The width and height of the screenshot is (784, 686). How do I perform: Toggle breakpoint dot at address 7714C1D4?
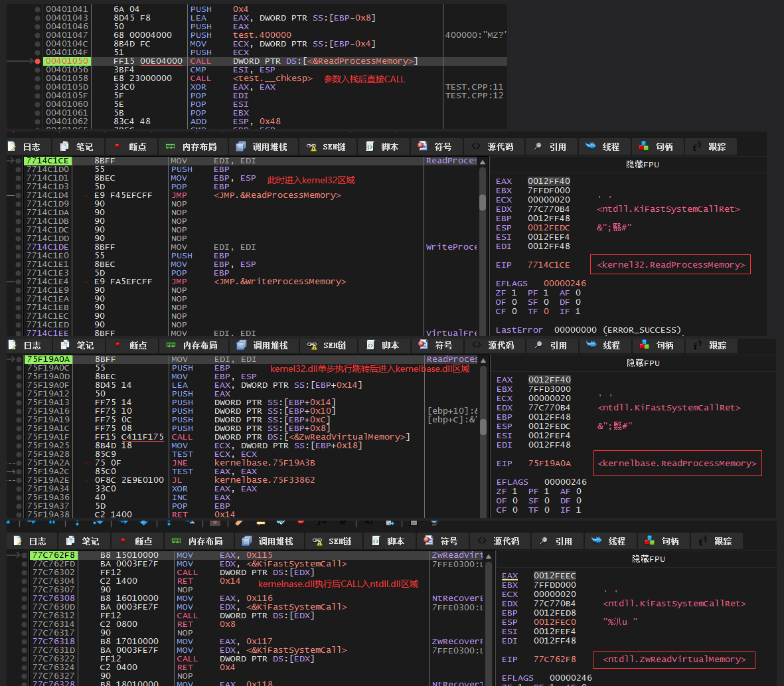(19, 195)
